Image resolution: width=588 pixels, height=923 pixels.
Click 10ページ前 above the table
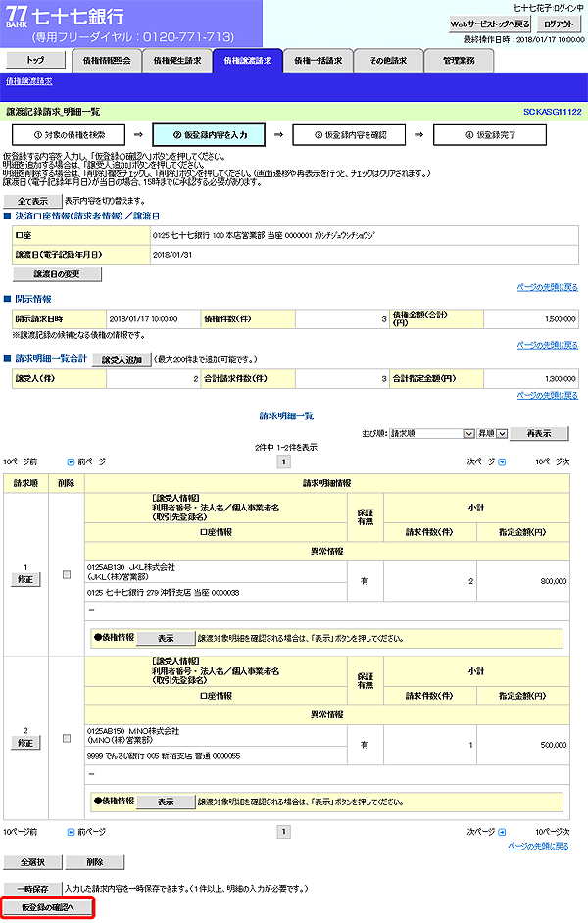(x=21, y=462)
